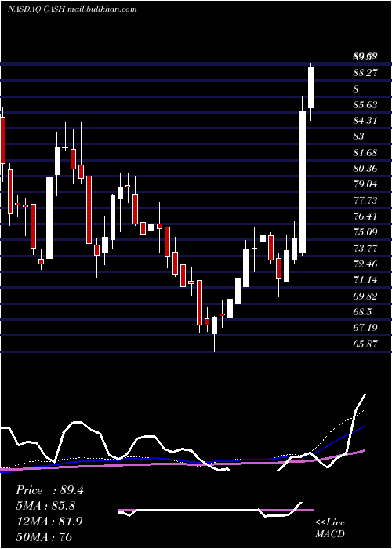Click the 77.73 price level label

(x=366, y=201)
